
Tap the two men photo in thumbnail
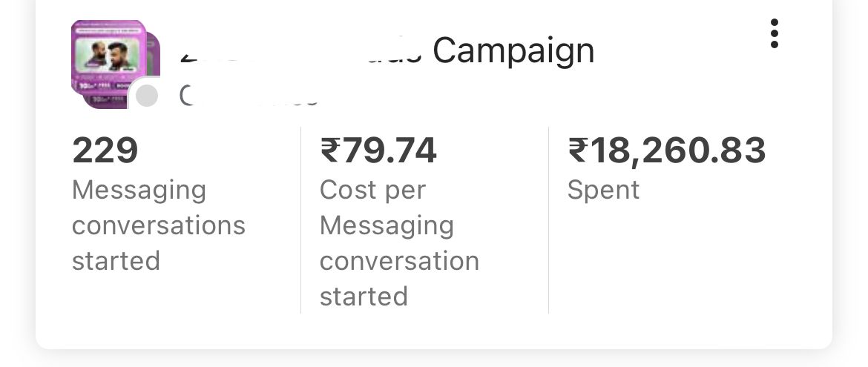pyautogui.click(x=108, y=56)
